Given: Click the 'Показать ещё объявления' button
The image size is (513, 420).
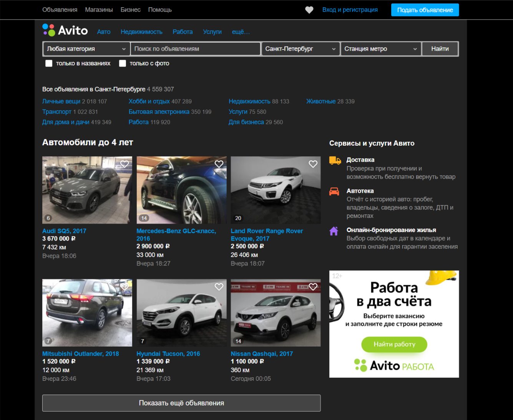Looking at the screenshot, I should pos(181,403).
